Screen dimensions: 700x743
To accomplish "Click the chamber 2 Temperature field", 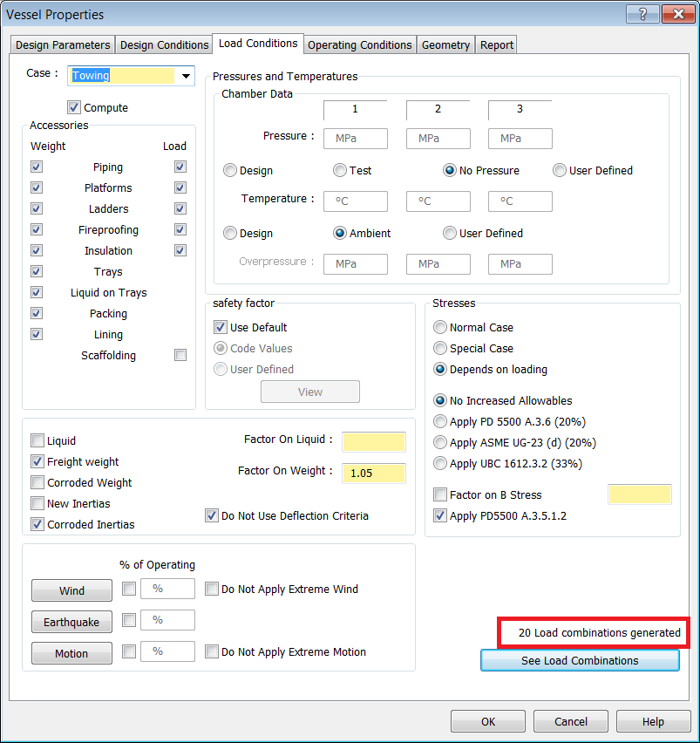I will coord(438,201).
